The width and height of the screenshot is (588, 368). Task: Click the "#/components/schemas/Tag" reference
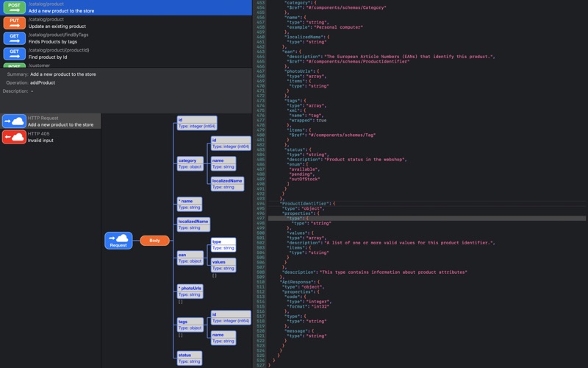tap(341, 135)
